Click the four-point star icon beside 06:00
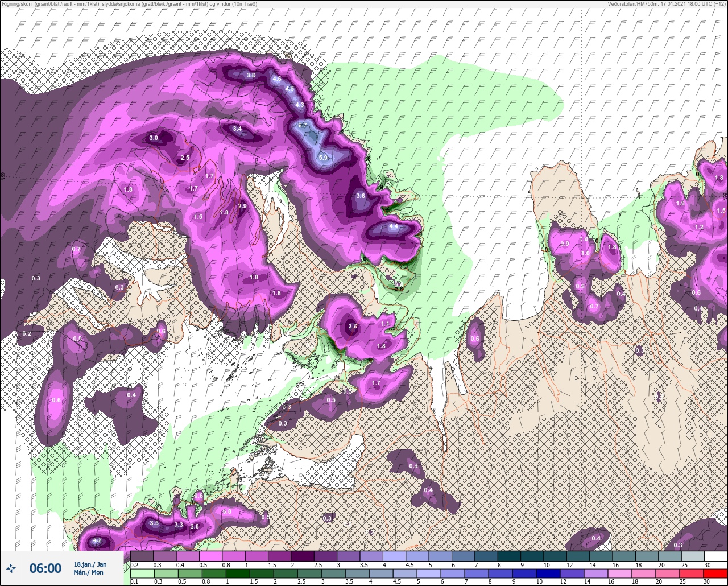Image resolution: width=728 pixels, height=586 pixels. coord(11,568)
